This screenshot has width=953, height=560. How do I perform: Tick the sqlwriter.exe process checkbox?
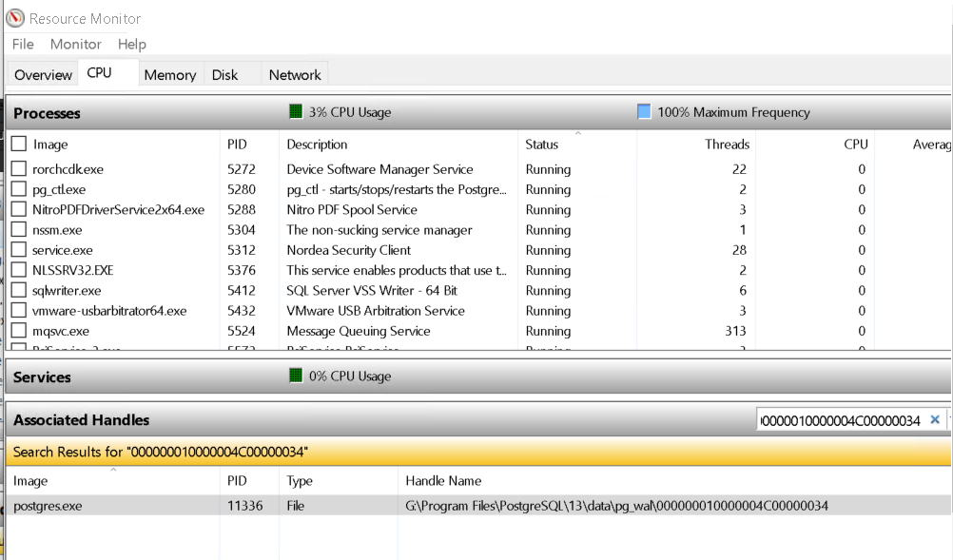click(x=19, y=291)
